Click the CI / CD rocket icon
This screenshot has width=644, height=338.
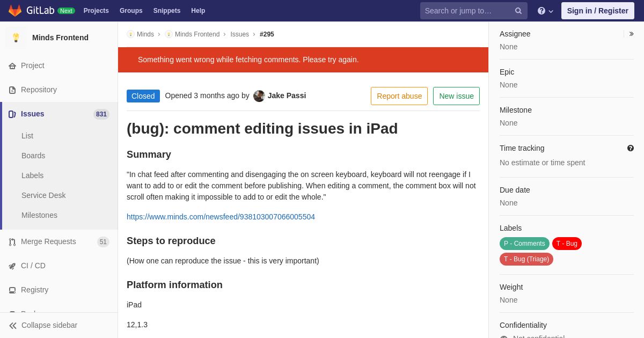[12, 266]
